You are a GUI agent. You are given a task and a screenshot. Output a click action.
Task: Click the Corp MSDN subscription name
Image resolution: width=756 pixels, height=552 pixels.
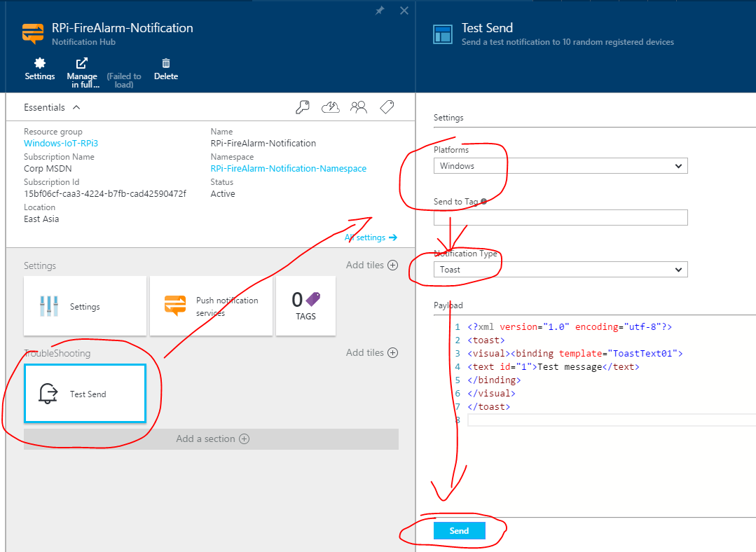(48, 168)
